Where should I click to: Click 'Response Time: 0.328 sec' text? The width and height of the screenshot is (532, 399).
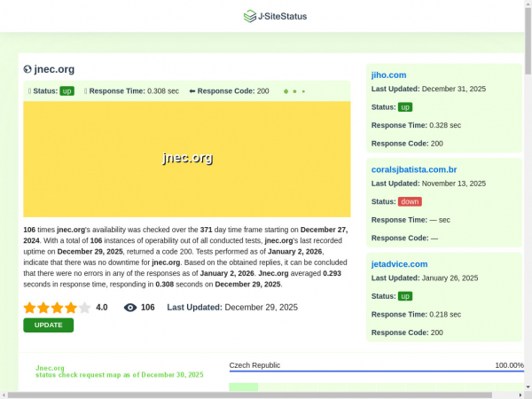417,125
